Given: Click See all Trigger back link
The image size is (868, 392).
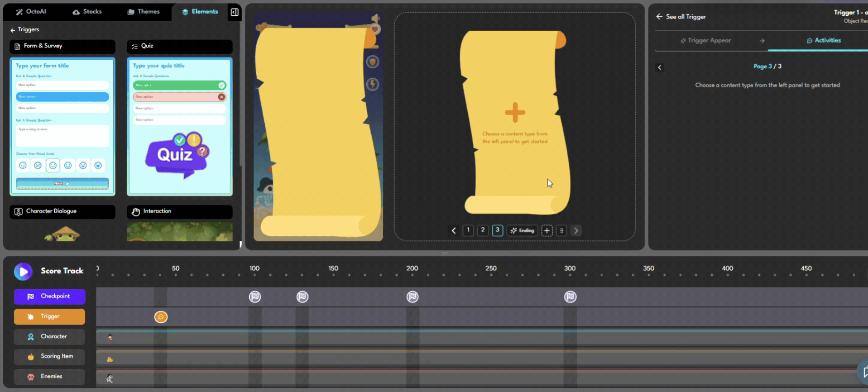Looking at the screenshot, I should 681,17.
